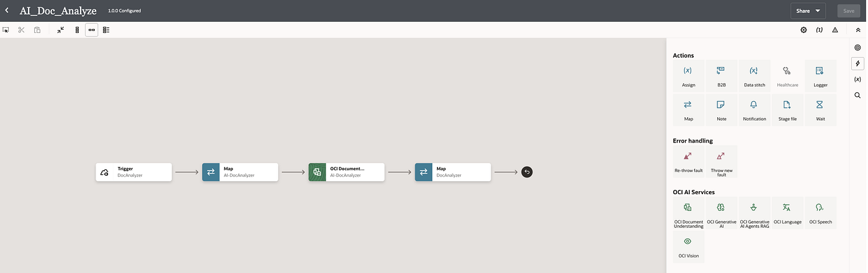Image resolution: width=868 pixels, height=273 pixels.
Task: Select the OCI Vision service
Action: pyautogui.click(x=688, y=247)
